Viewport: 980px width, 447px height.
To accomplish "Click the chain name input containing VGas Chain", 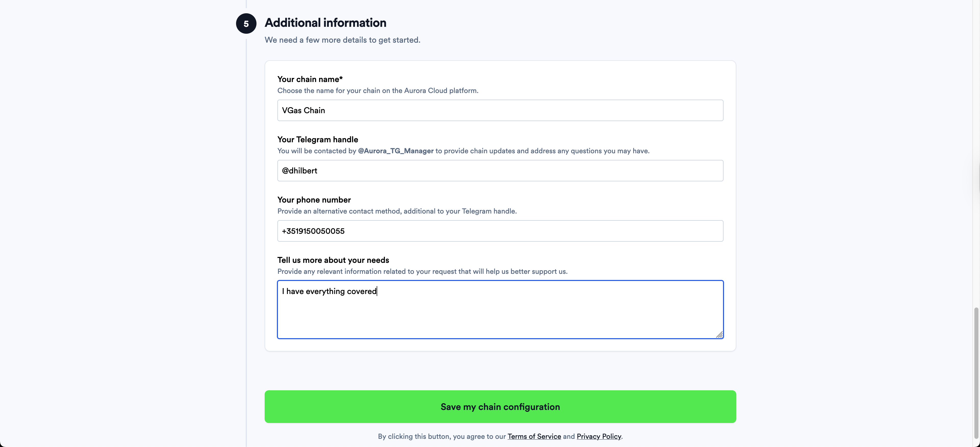I will (x=500, y=110).
